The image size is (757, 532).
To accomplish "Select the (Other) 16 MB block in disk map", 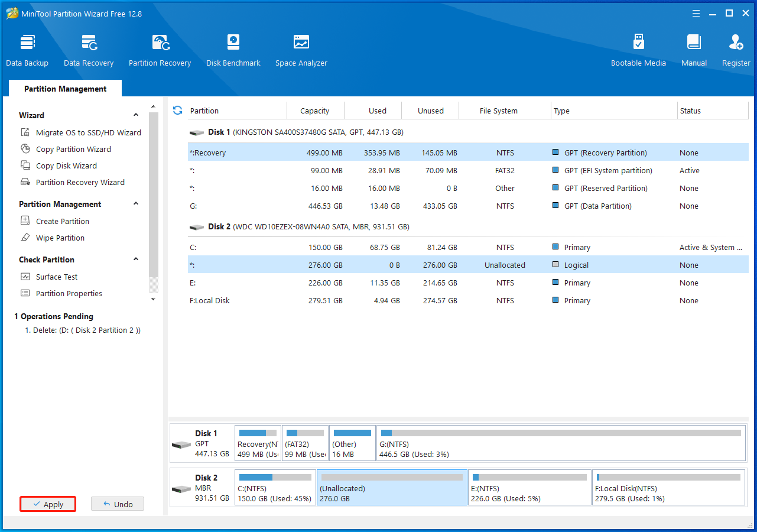I will coord(352,443).
